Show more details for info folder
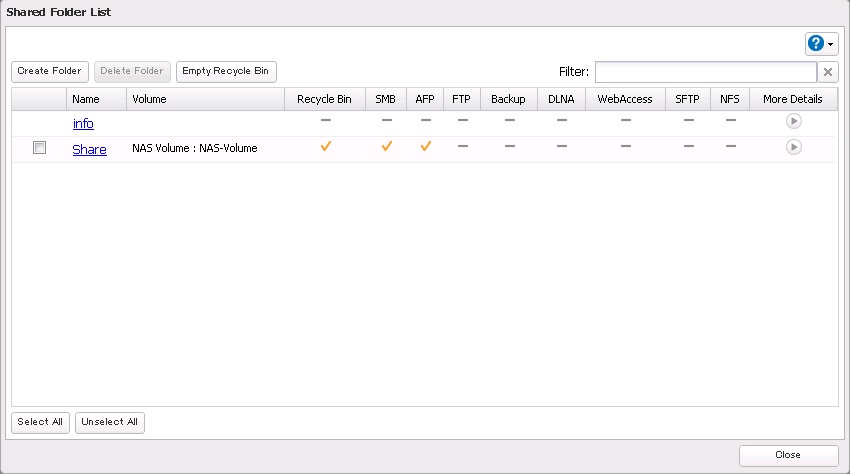This screenshot has height=474, width=850. click(x=793, y=122)
